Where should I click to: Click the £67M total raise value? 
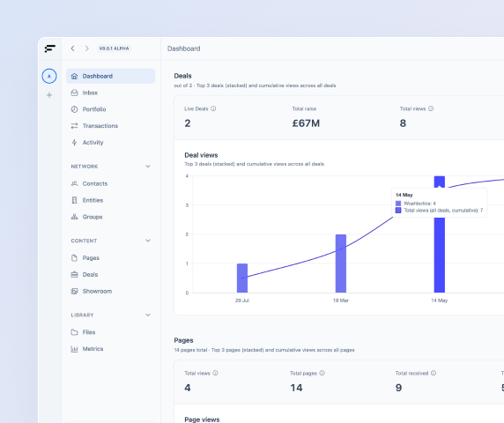pos(306,123)
